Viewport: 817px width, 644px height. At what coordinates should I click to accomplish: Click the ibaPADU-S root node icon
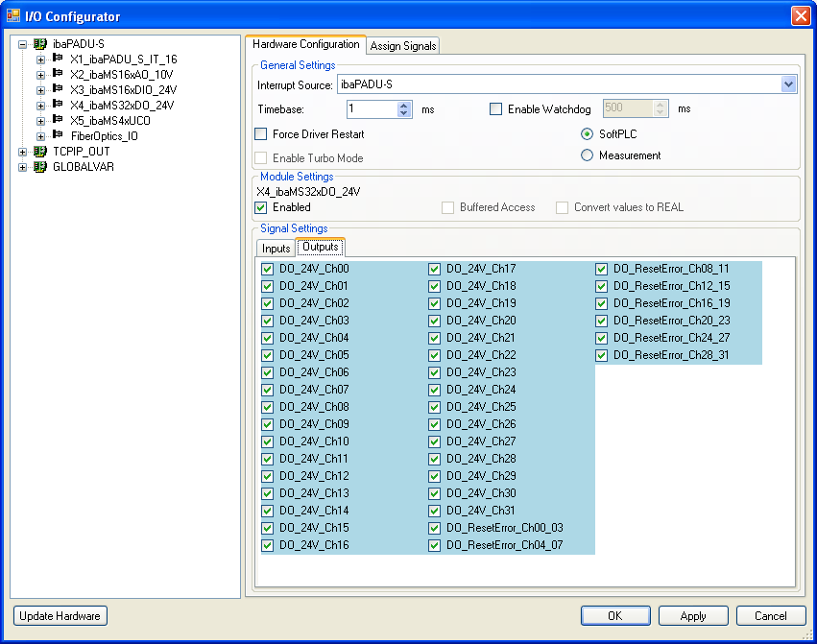coord(40,44)
